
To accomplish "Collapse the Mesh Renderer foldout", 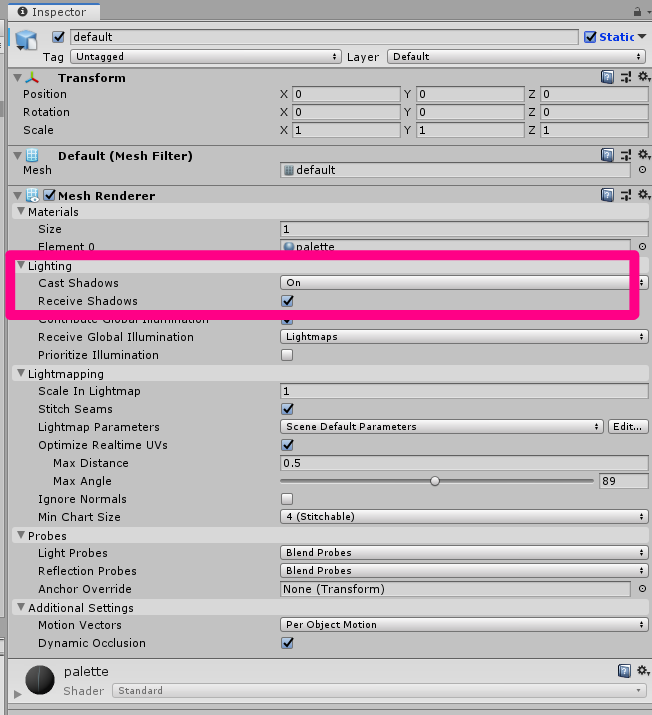I will [18, 196].
